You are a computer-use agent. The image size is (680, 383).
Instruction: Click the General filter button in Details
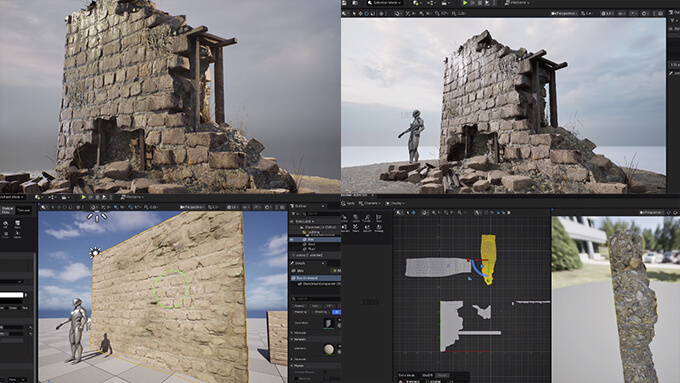pyautogui.click(x=299, y=306)
